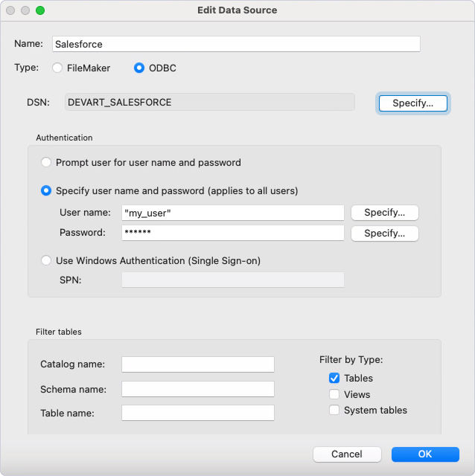Click the SPN input field
Screen dimensions: 475x476
click(233, 280)
